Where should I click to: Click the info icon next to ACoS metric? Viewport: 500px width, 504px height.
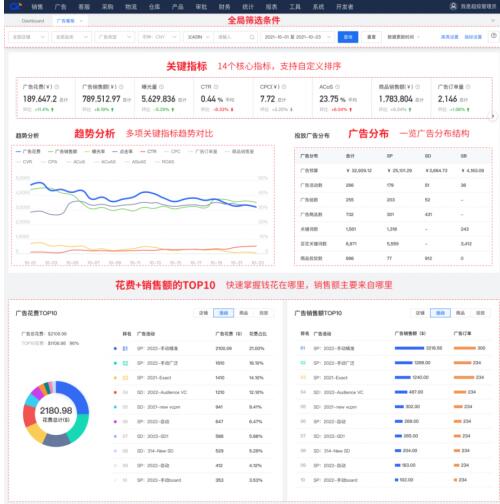pos(337,87)
